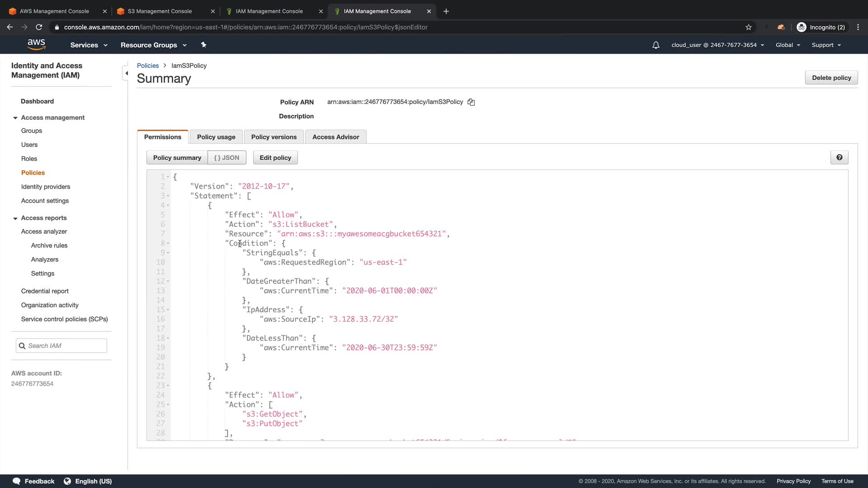The width and height of the screenshot is (868, 488).
Task: Click the pin shortcut icon in navbar
Action: 203,45
